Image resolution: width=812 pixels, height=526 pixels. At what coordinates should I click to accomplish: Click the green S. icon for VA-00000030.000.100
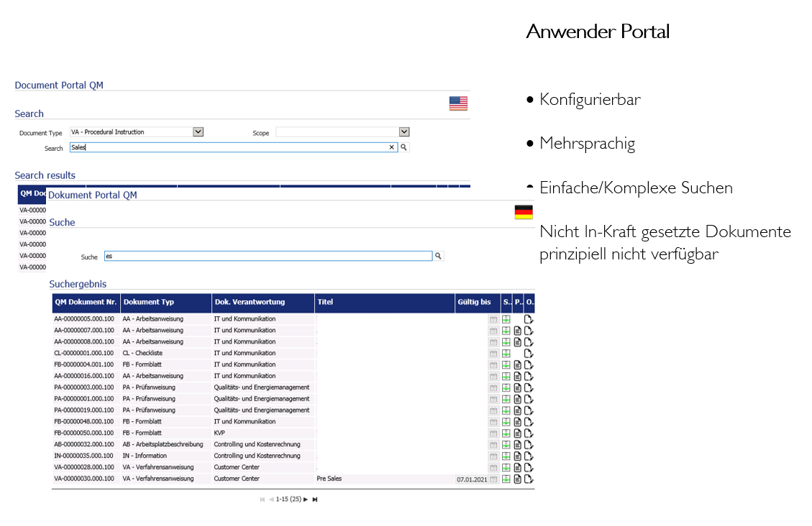click(x=506, y=479)
